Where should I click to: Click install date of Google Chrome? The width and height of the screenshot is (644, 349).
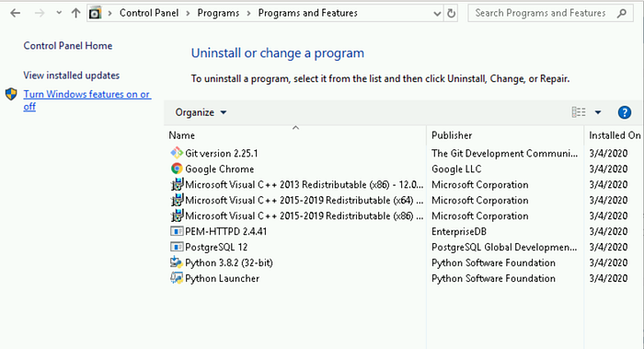pos(608,169)
